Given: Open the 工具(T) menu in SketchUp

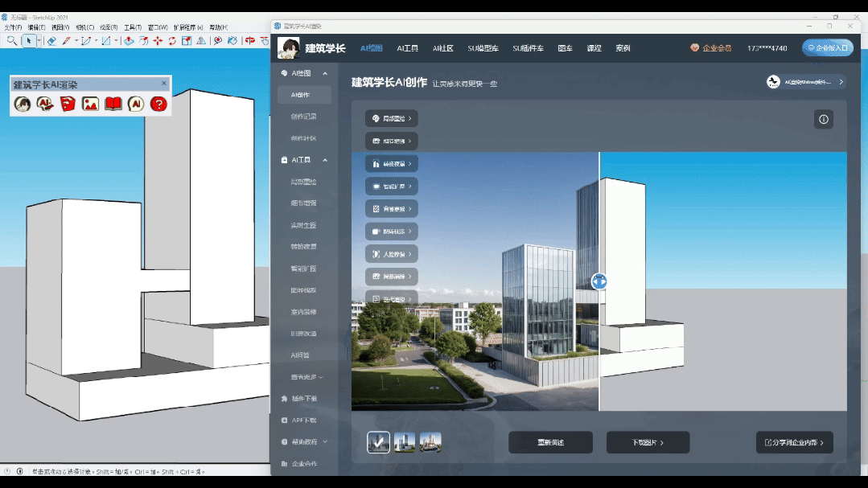Looking at the screenshot, I should (x=133, y=27).
